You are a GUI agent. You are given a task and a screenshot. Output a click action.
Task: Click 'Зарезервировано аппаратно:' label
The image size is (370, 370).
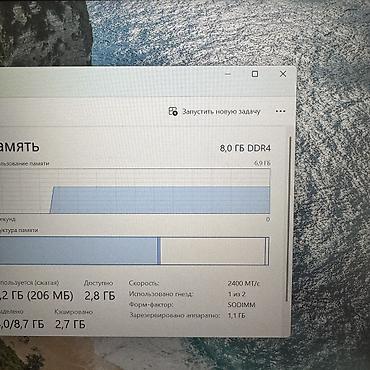(175, 315)
